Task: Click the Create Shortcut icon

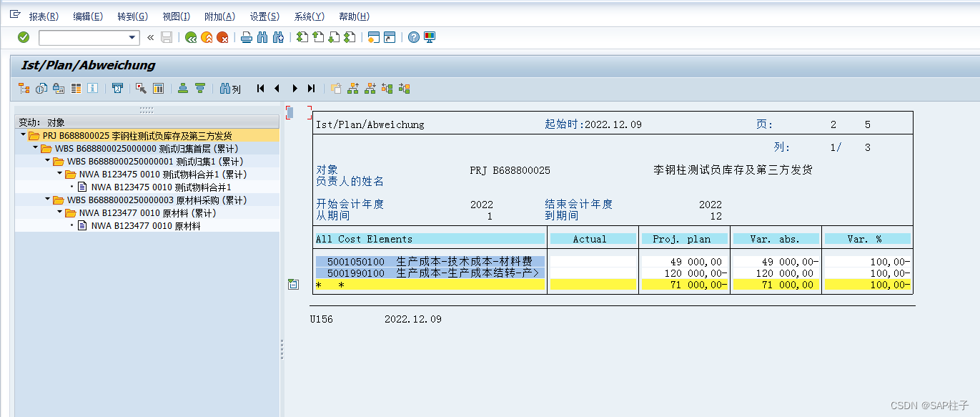Action: [390, 37]
